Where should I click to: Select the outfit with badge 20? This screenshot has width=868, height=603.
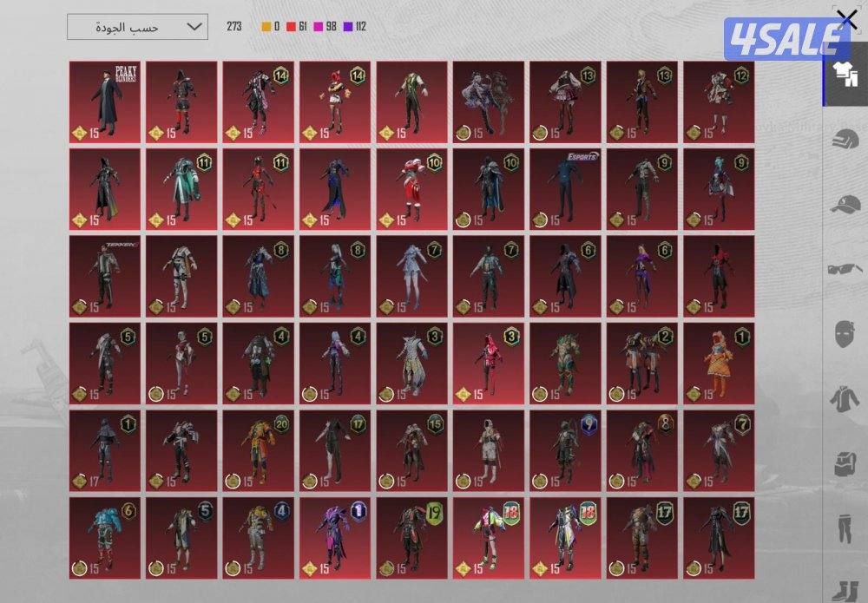click(x=258, y=451)
